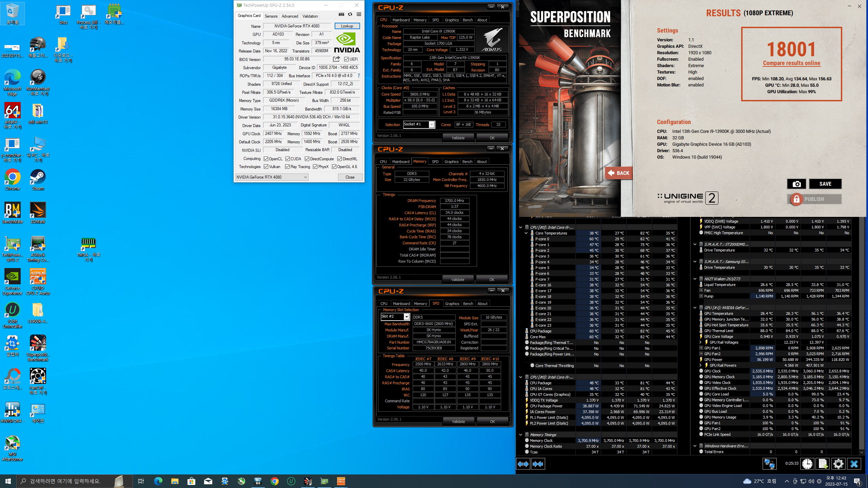Open 3DMark desktop shortcut

(38, 213)
